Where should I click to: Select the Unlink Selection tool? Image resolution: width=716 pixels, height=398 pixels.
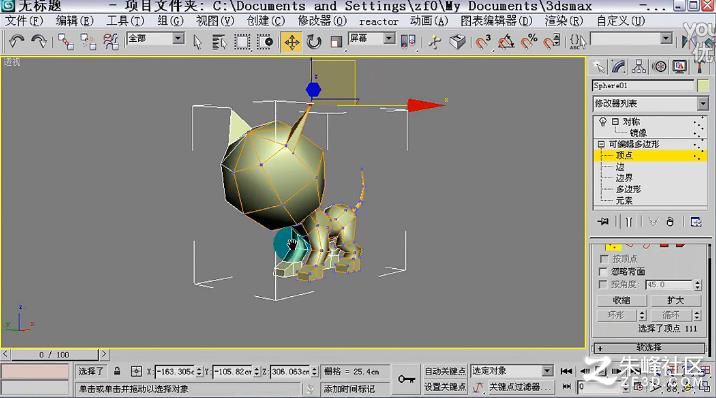(88, 42)
